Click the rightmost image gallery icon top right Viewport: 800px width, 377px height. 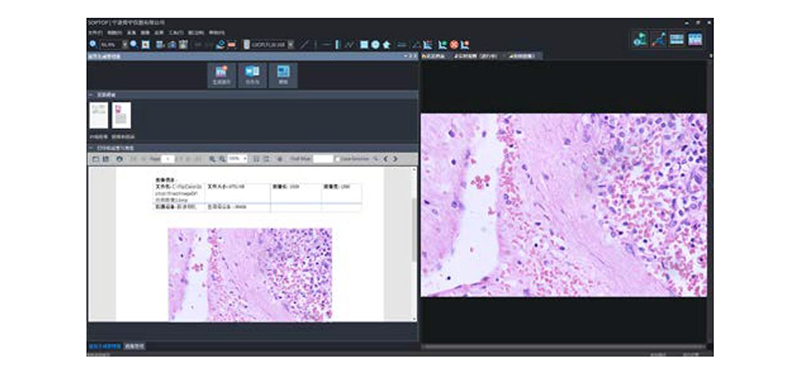[695, 39]
